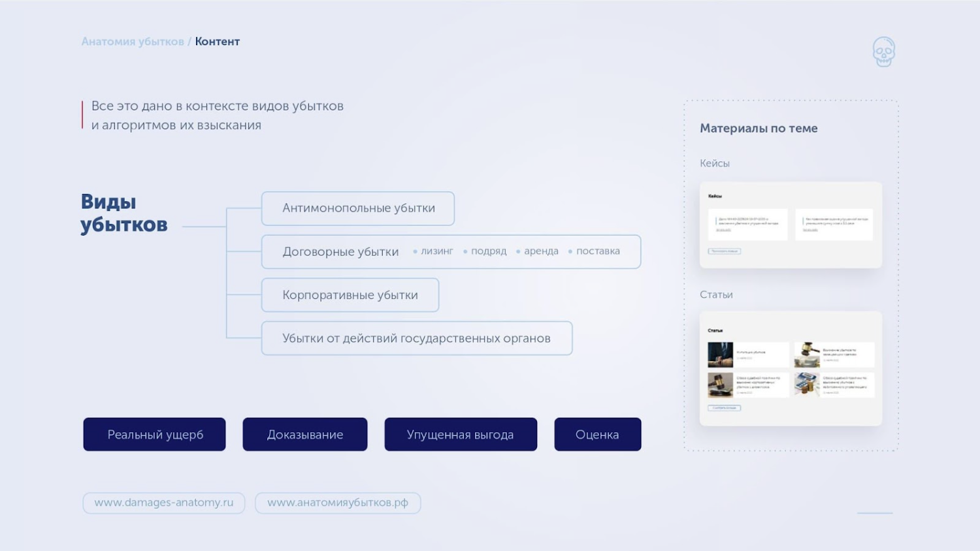Open the www.damages-anatomy.ru link
The height and width of the screenshot is (551, 980).
coord(164,503)
